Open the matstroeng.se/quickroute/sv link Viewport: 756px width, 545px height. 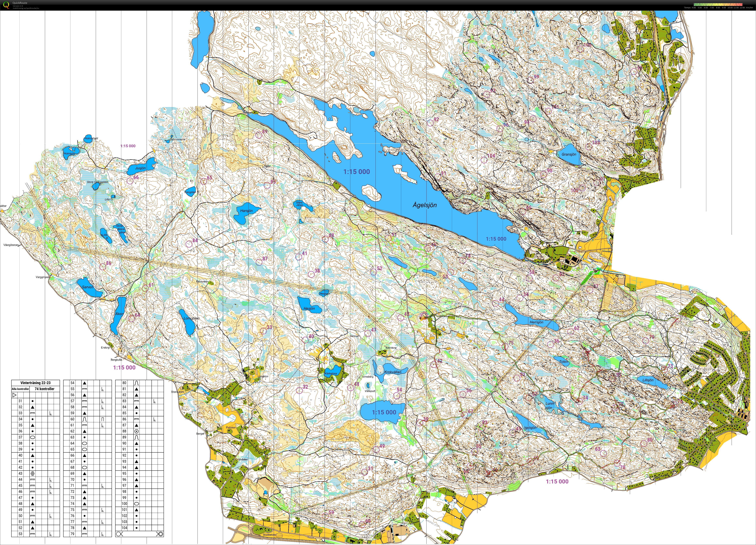click(x=26, y=8)
